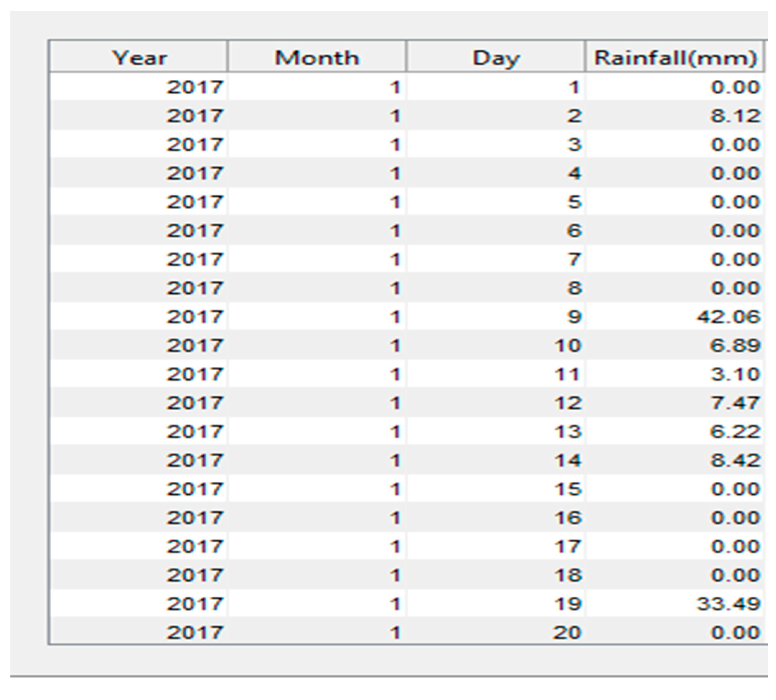
Task: Click the Day 1 cell
Action: tap(496, 87)
